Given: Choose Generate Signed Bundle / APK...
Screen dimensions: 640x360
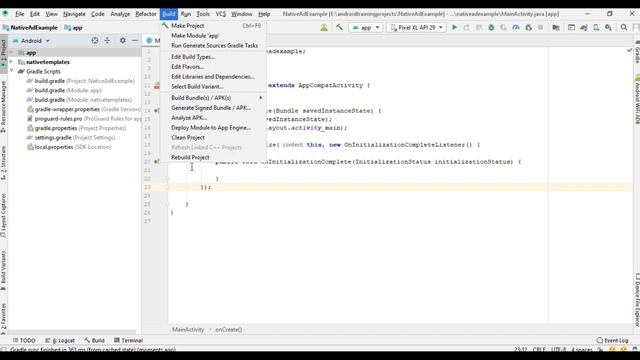Looking at the screenshot, I should point(213,108).
